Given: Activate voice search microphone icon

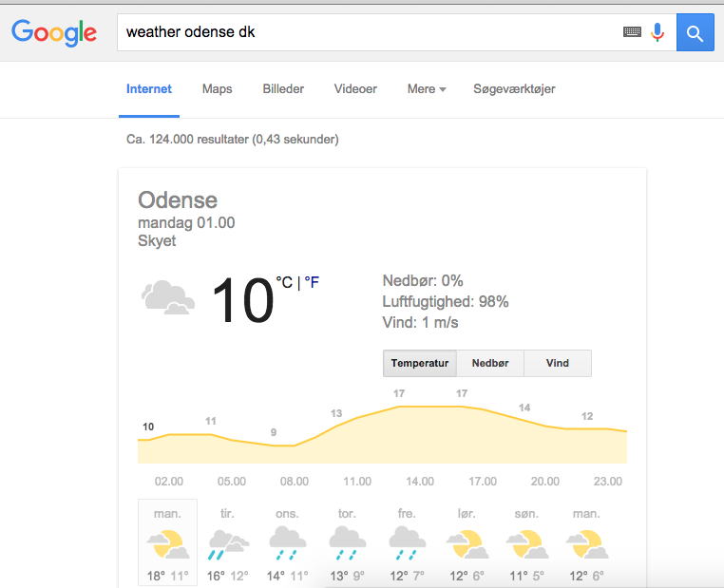Looking at the screenshot, I should pyautogui.click(x=657, y=32).
